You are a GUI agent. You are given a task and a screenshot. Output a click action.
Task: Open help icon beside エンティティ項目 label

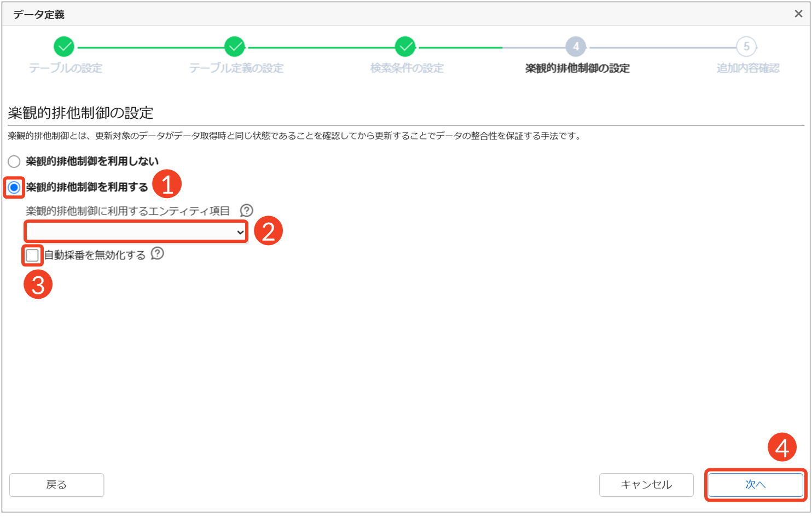coord(247,211)
